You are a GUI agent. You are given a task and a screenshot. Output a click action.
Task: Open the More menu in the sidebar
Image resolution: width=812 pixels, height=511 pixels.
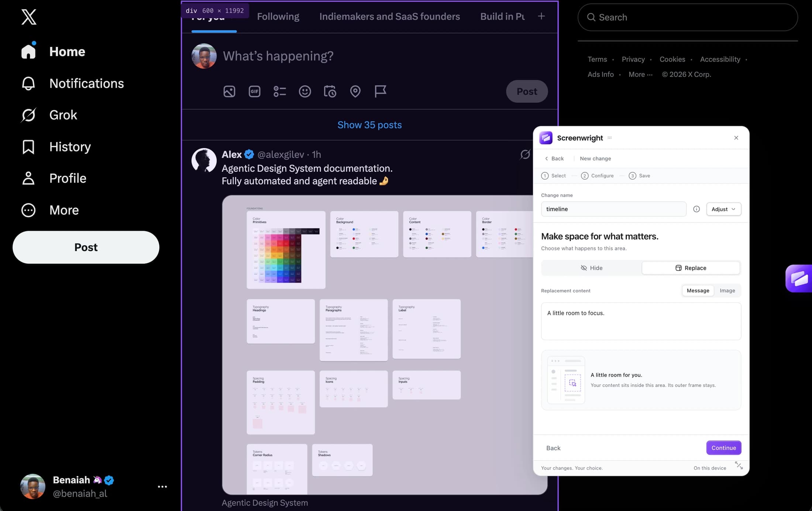tap(50, 210)
